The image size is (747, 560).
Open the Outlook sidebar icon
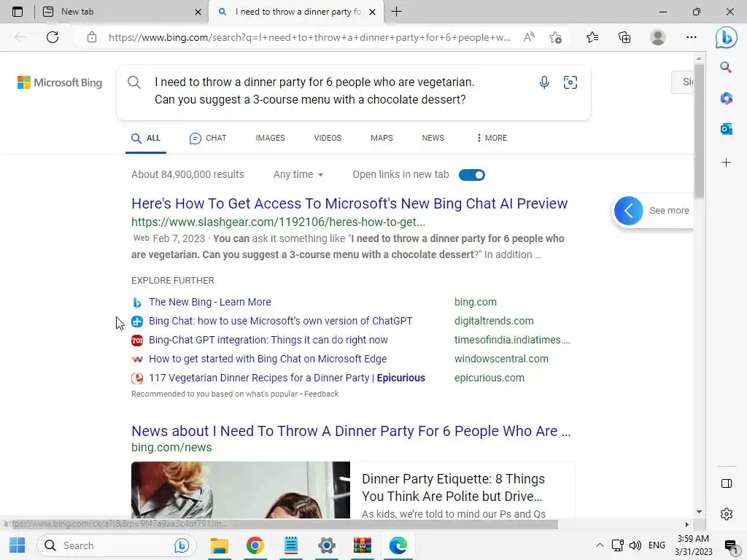726,128
